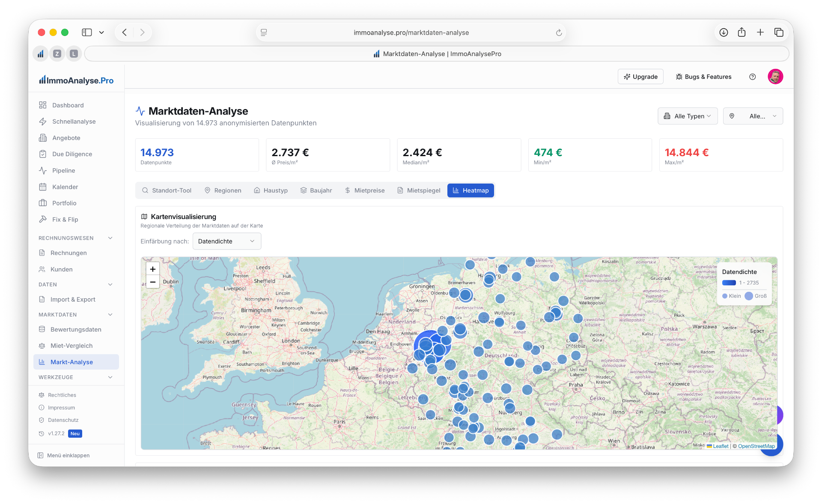Open the Datendichte coloring dropdown
Screen dimensions: 822x504
click(x=226, y=241)
